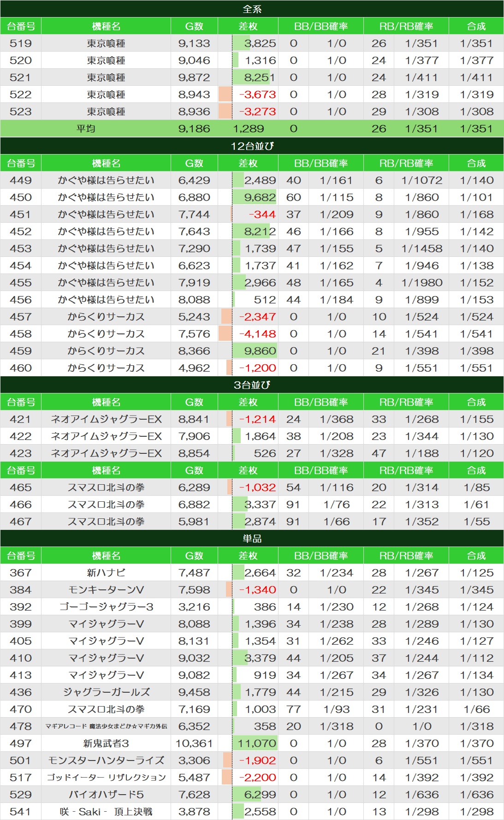The width and height of the screenshot is (504, 820).
Task: Click the average 差枚 value 1,289
Action: pyautogui.click(x=249, y=129)
